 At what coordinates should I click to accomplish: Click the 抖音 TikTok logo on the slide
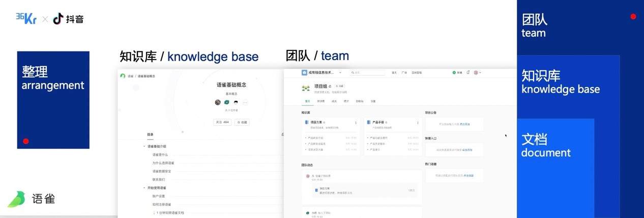click(x=68, y=19)
